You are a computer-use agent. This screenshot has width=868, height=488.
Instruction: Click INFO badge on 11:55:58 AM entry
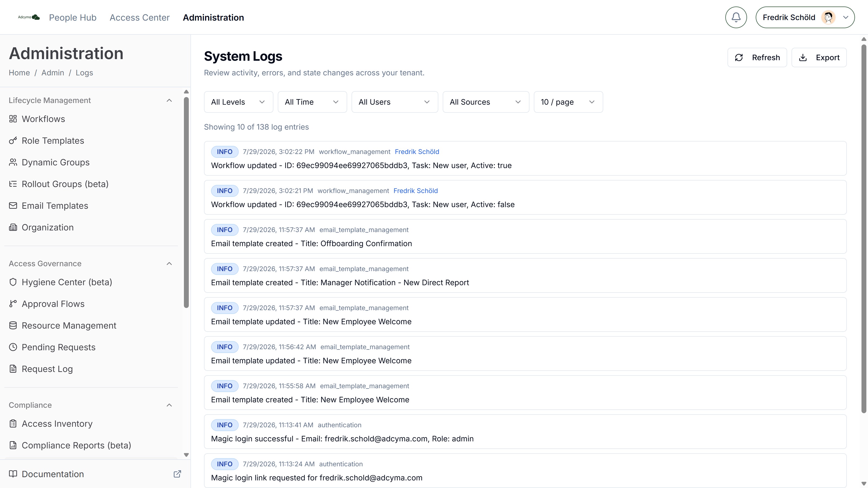(x=225, y=386)
